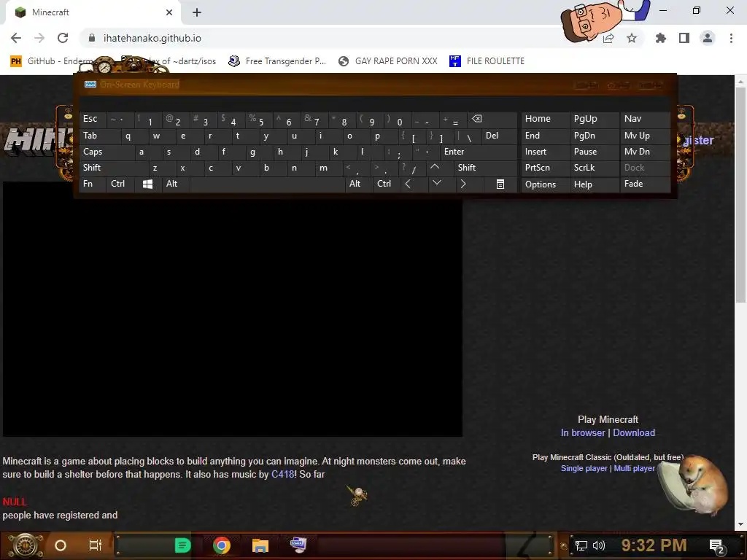Tap the Tab key on the on-screen keyboard
The height and width of the screenshot is (560, 747).
(x=99, y=136)
